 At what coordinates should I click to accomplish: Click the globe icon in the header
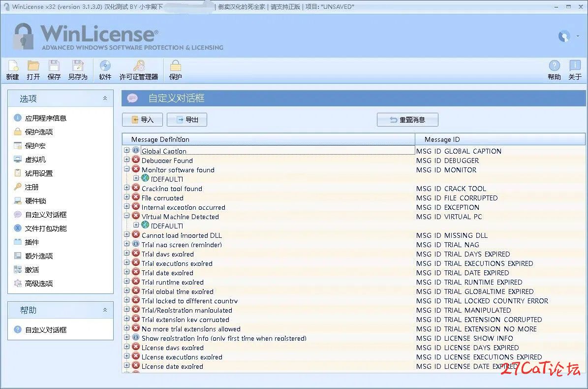click(564, 36)
